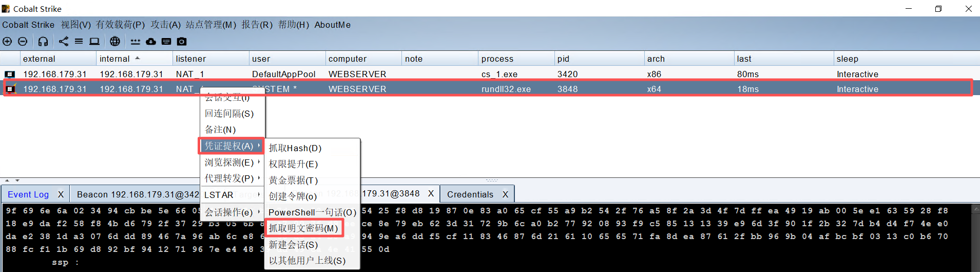Switch to pivot graph view share icon

pos(63,42)
